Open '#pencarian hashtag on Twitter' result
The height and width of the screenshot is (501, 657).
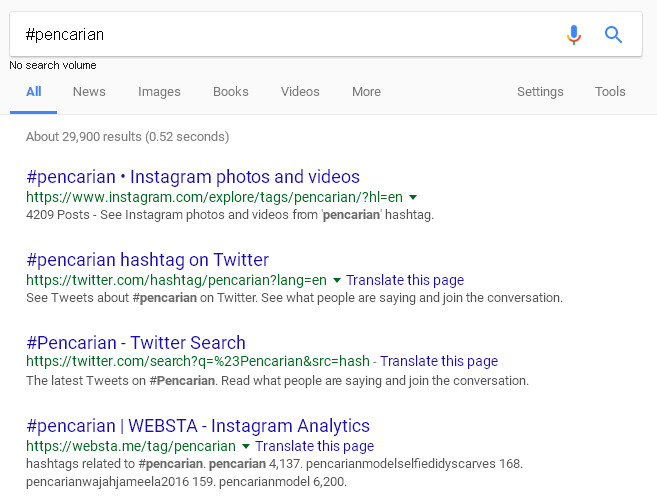(147, 260)
